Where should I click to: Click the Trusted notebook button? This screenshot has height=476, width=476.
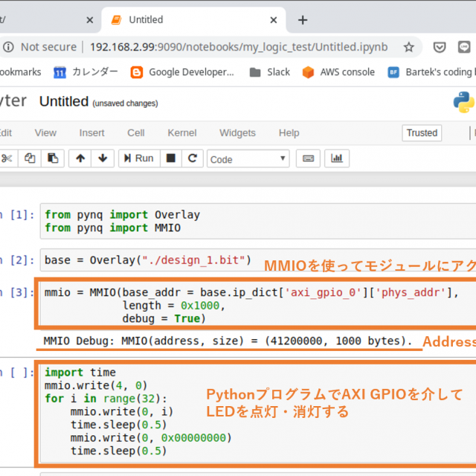(422, 133)
